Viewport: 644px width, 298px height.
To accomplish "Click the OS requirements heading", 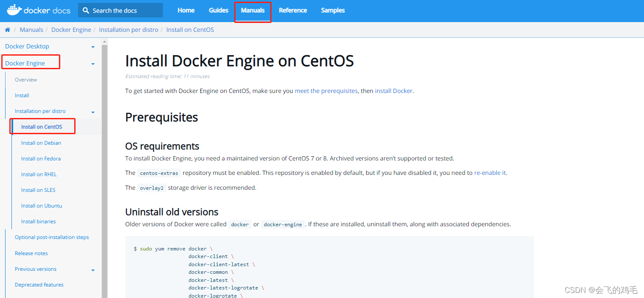I will point(162,146).
